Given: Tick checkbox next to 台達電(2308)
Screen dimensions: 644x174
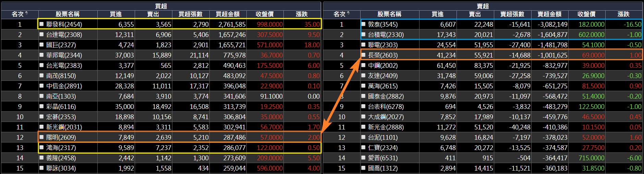Looking at the screenshot, I should [41, 35].
